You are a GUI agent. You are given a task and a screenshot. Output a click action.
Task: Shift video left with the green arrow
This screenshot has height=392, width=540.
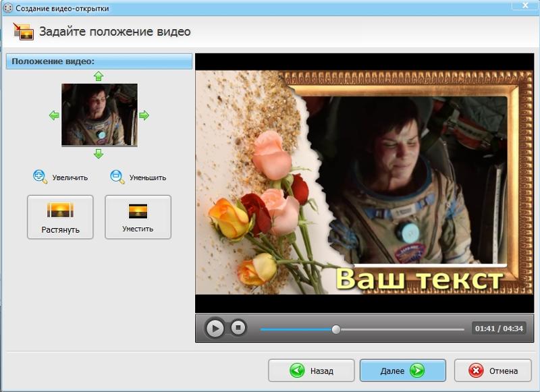54,115
